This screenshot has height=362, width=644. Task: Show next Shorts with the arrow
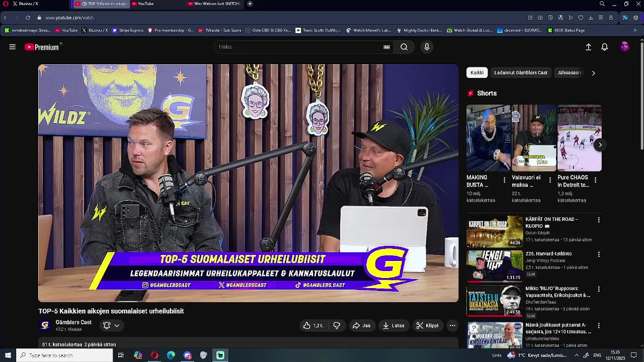[x=600, y=145]
